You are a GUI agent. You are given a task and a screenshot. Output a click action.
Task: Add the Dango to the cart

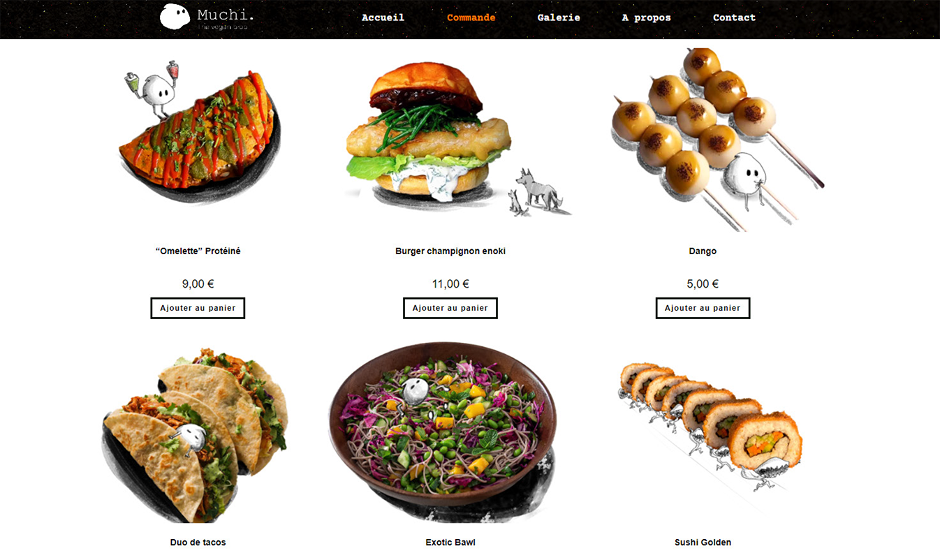pos(703,308)
